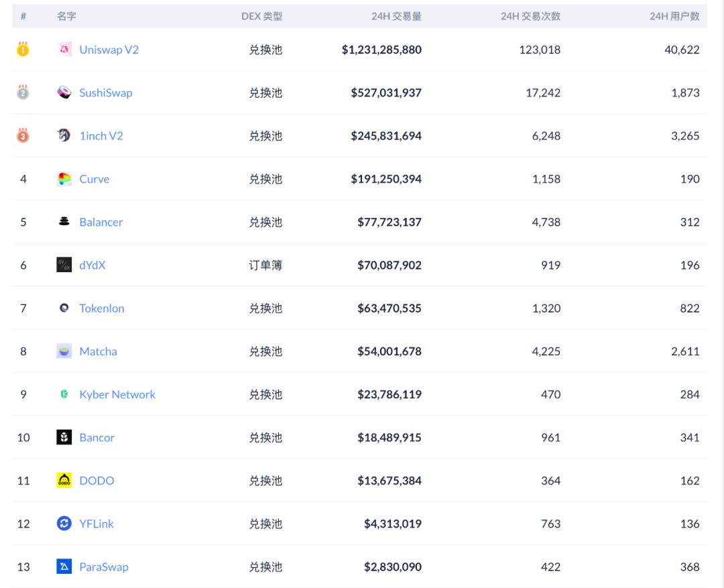The height and width of the screenshot is (588, 724).
Task: Open the Matcha exchange link
Action: (98, 351)
